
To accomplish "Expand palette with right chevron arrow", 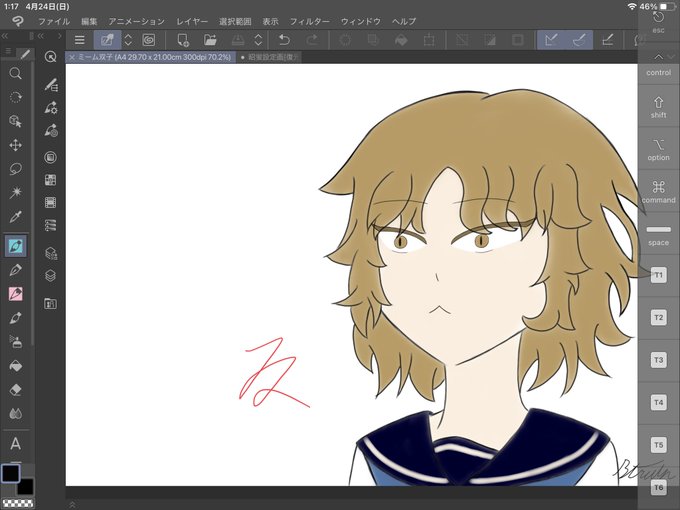I will point(60,36).
